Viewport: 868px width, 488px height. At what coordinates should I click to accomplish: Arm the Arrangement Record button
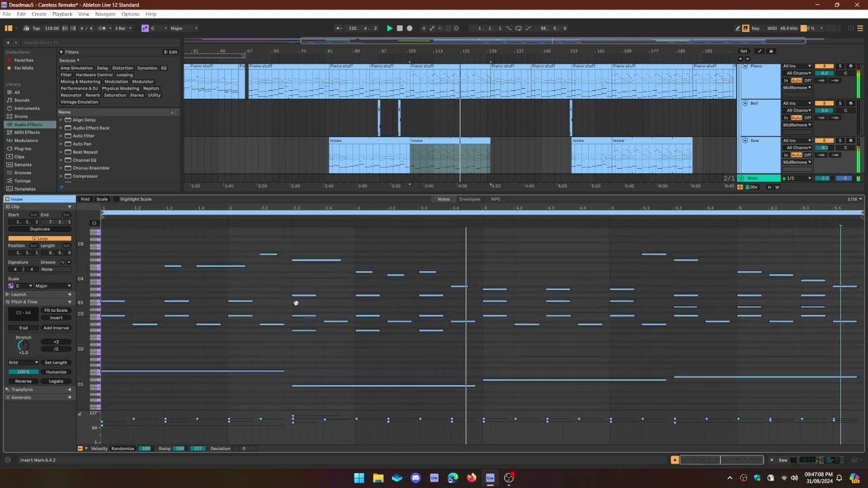[x=409, y=28]
